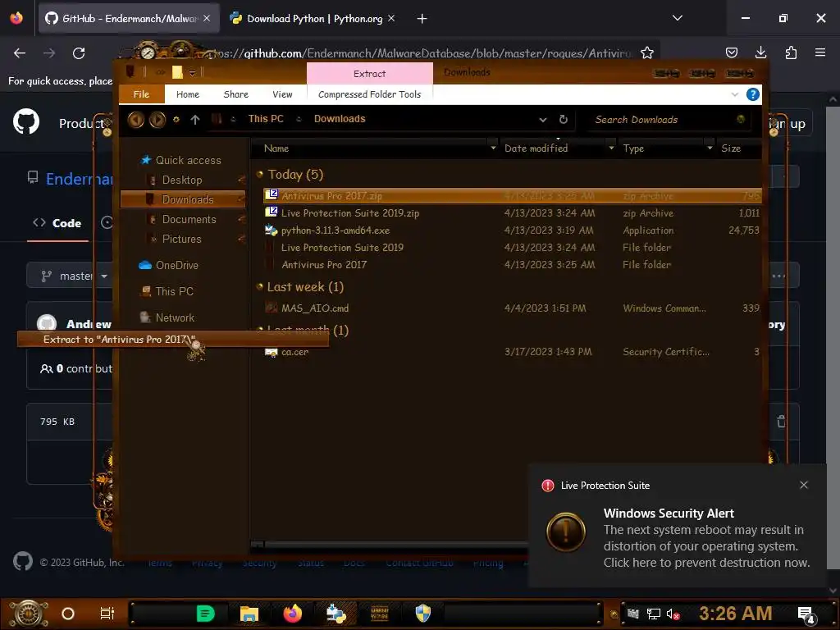Open the Start menu steampunk orb
Viewport: 840px width, 630px height.
29,614
